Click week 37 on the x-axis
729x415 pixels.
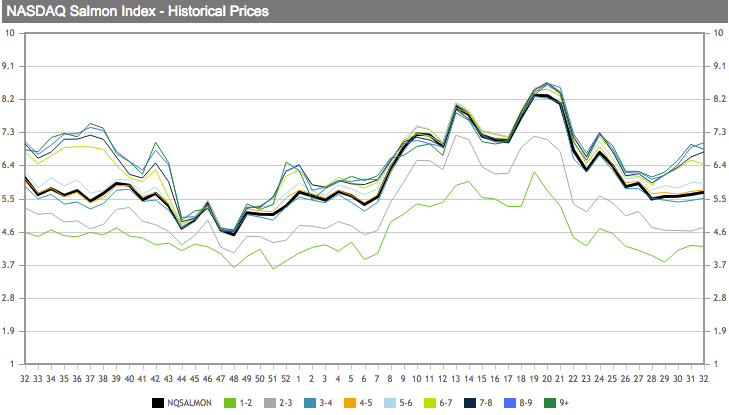[90, 379]
